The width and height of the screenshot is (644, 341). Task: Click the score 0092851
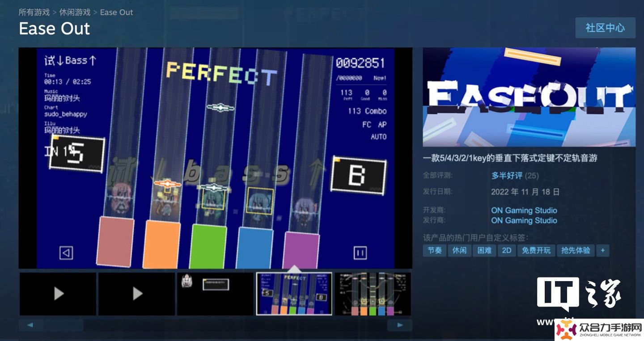click(360, 63)
